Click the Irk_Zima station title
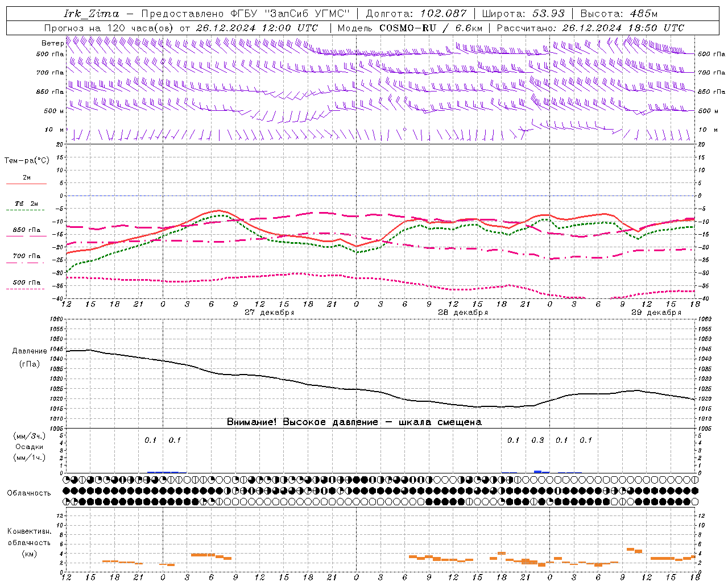 point(92,14)
